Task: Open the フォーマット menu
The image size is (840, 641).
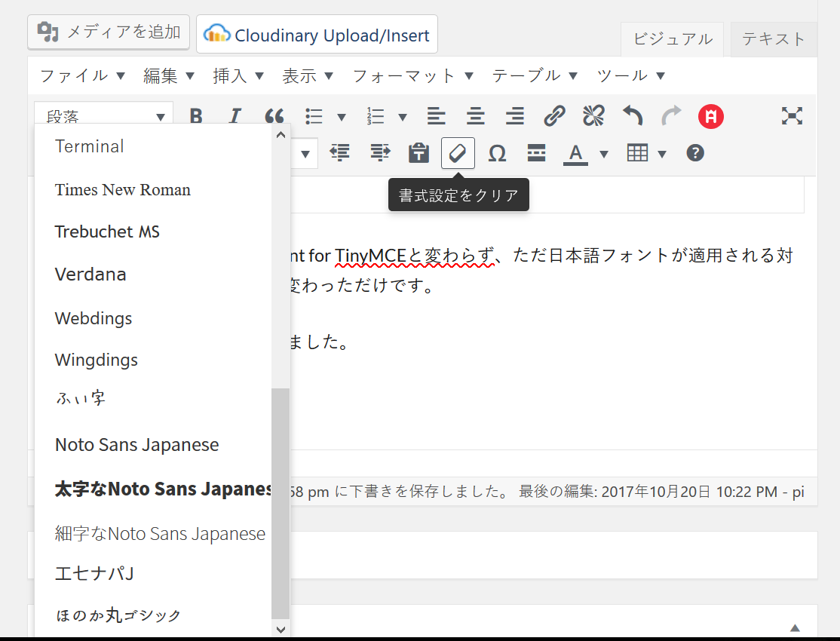Action: [412, 75]
